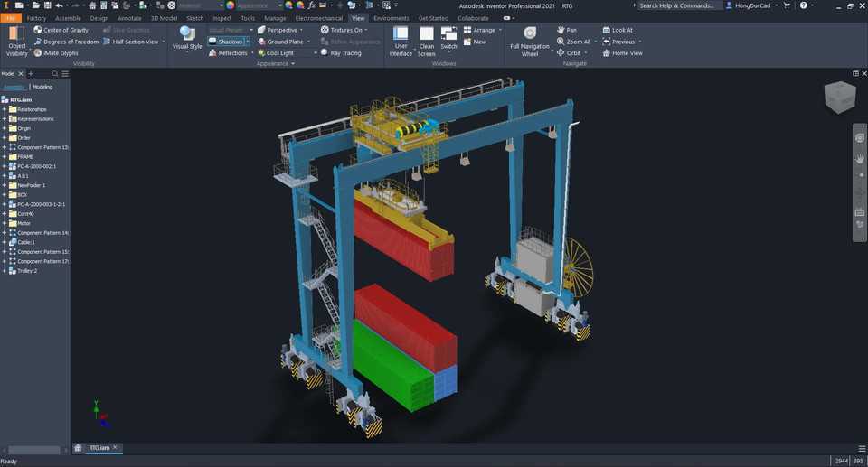Select FRAME folder in model browser
Image resolution: width=868 pixels, height=467 pixels.
click(x=25, y=157)
